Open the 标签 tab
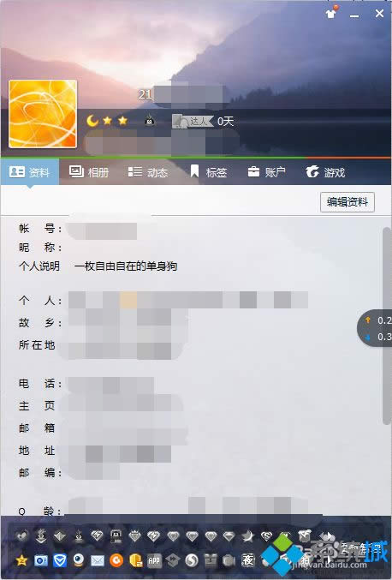 (x=208, y=172)
